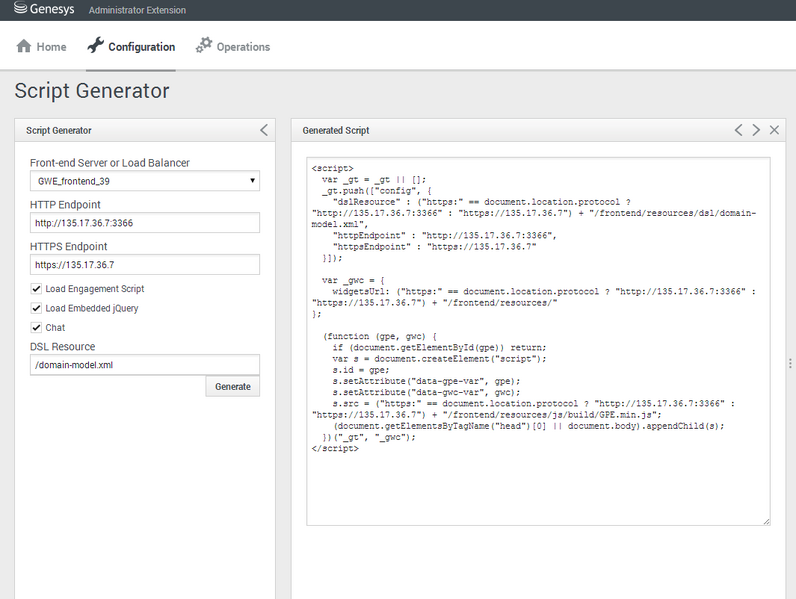Click the "httpEndpoint" line in the script
The height and width of the screenshot is (599, 796).
tap(445, 236)
